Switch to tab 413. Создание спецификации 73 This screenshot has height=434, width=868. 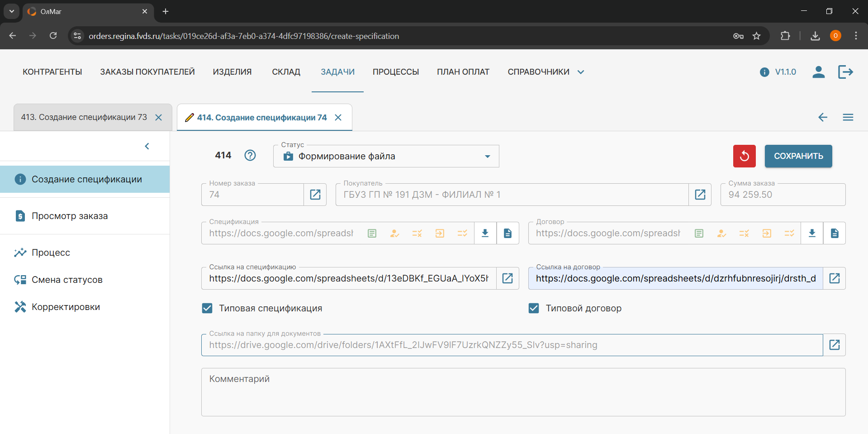pos(84,117)
